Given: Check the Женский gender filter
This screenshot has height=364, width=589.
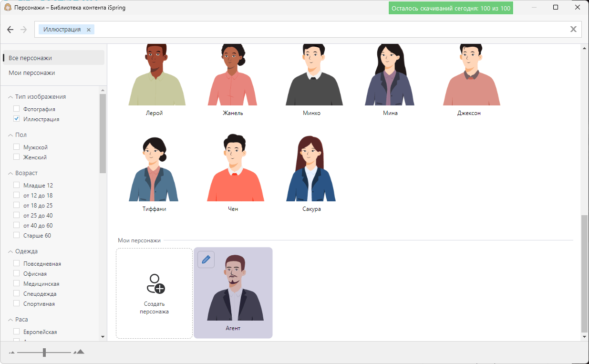Looking at the screenshot, I should point(16,157).
